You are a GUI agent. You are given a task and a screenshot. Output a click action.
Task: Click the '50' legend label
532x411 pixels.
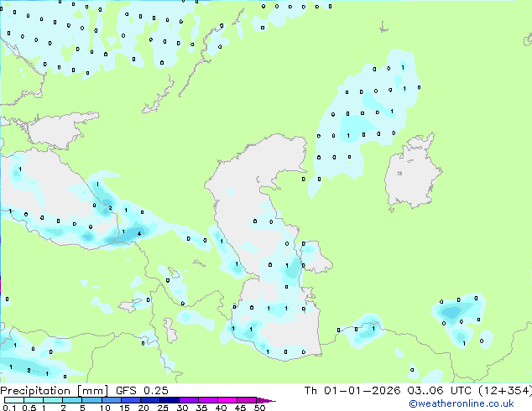(260, 408)
